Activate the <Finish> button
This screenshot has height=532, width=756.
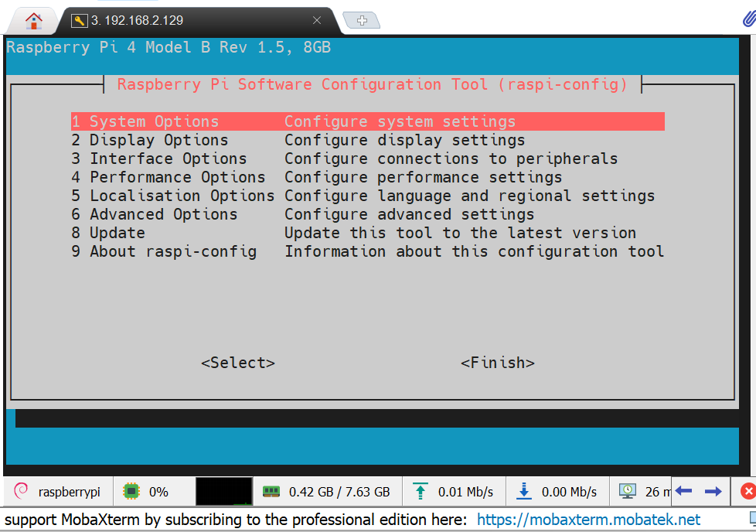498,363
